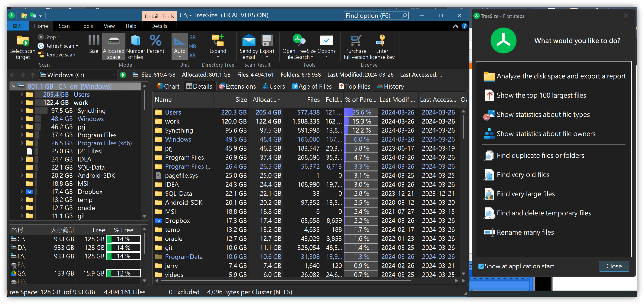Click Find duplicate files or folders
Viewport: 644px width, 304px height.
pyautogui.click(x=540, y=155)
